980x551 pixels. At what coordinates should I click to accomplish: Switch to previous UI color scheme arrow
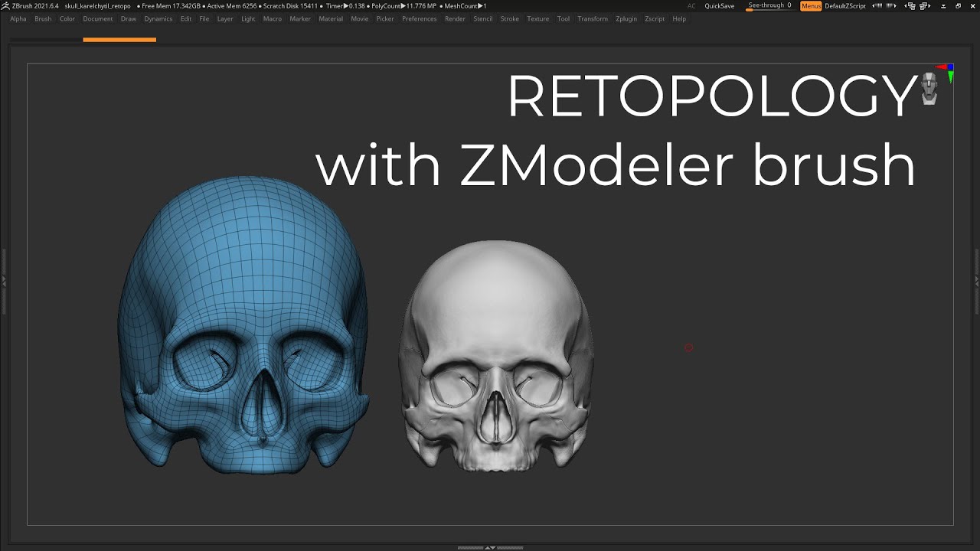click(877, 5)
